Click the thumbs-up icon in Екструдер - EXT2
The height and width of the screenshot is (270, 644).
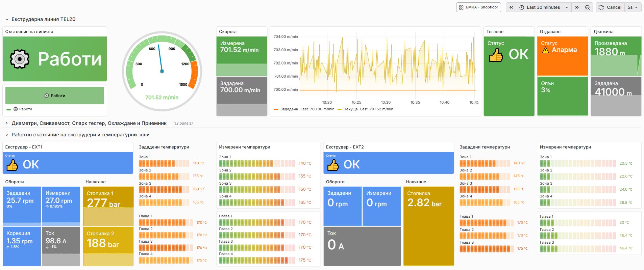coord(333,165)
